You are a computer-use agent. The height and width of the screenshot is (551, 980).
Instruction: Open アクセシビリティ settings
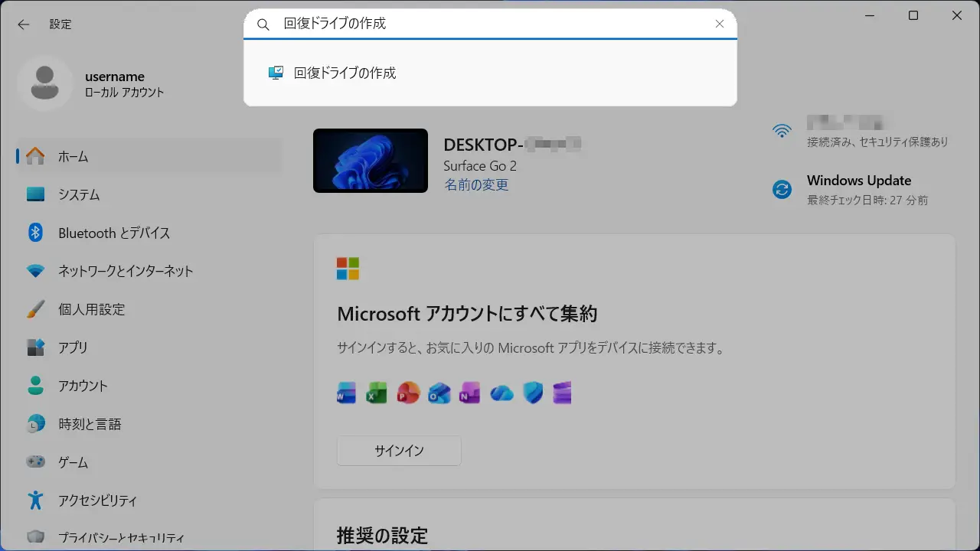97,501
